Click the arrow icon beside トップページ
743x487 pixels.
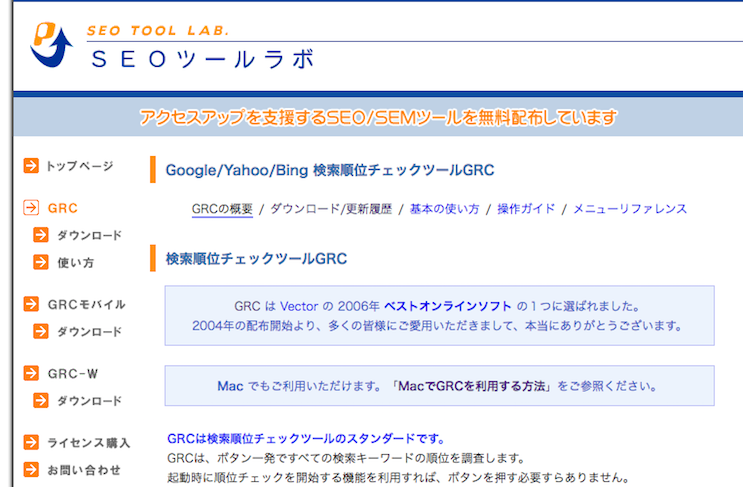point(31,166)
